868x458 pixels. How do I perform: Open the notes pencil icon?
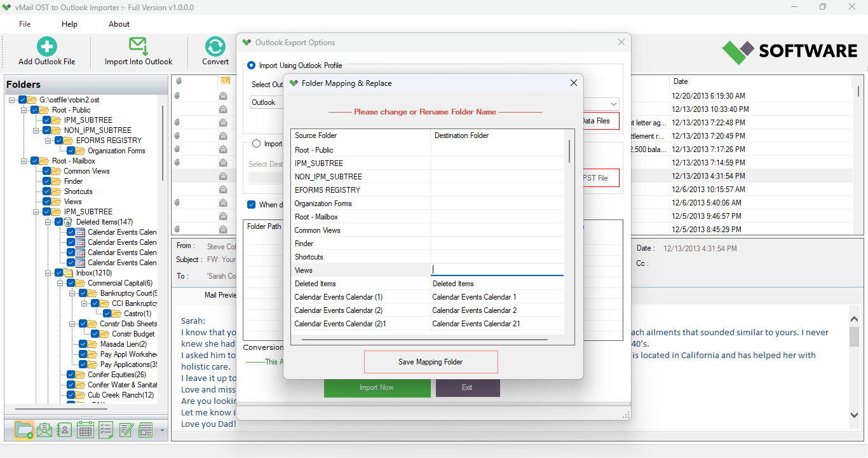coord(126,430)
